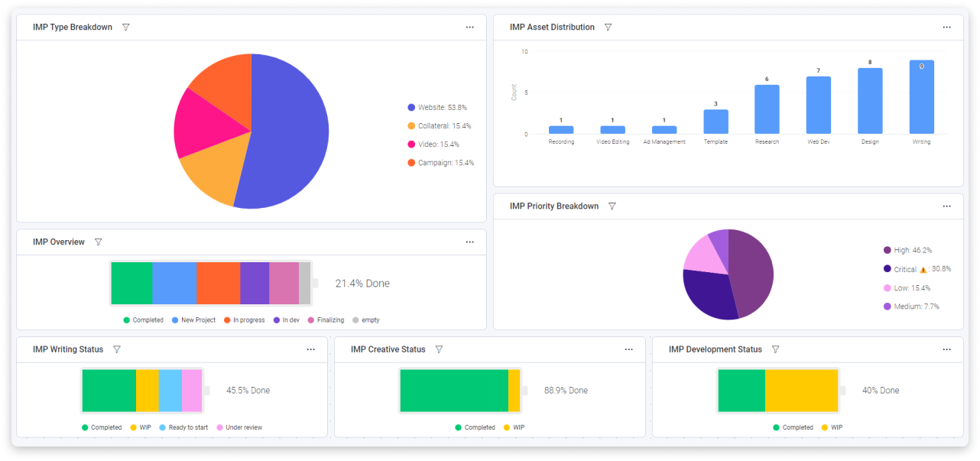Open the IMP Creative Status options menu

click(x=629, y=349)
